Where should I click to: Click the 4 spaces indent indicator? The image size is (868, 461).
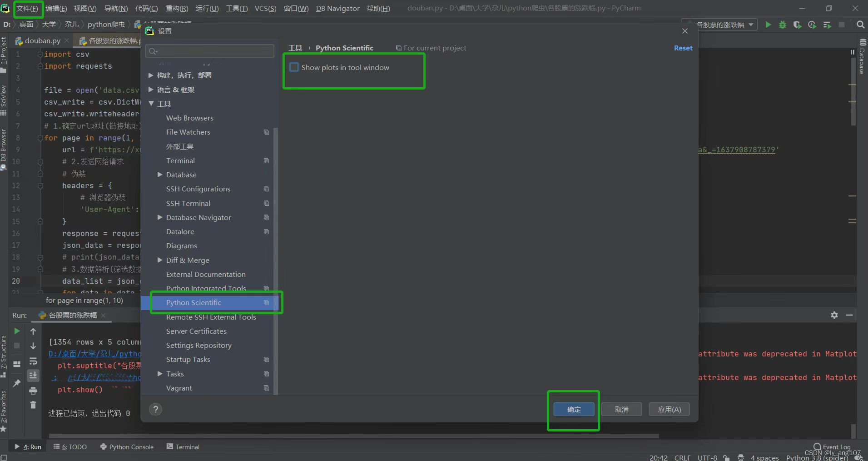[x=764, y=457]
